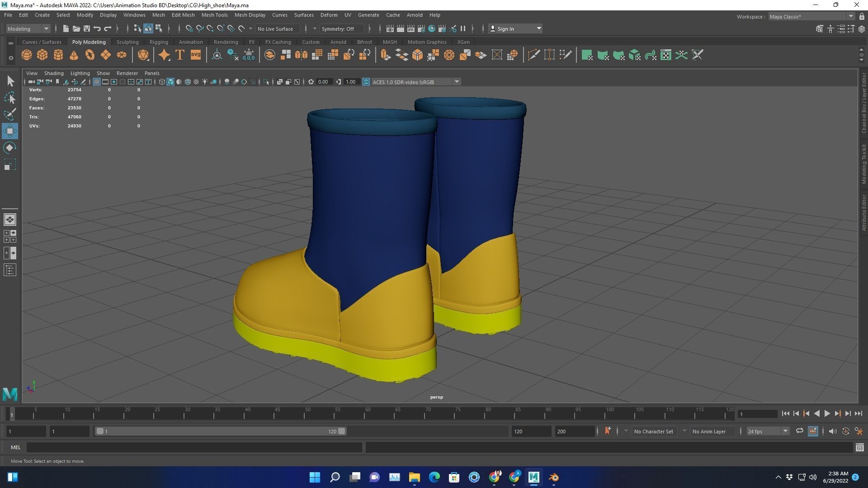Step back one frame
The height and width of the screenshot is (488, 868).
796,414
